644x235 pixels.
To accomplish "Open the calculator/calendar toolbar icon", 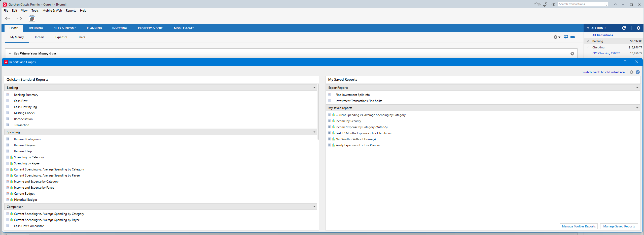I will coord(32,18).
